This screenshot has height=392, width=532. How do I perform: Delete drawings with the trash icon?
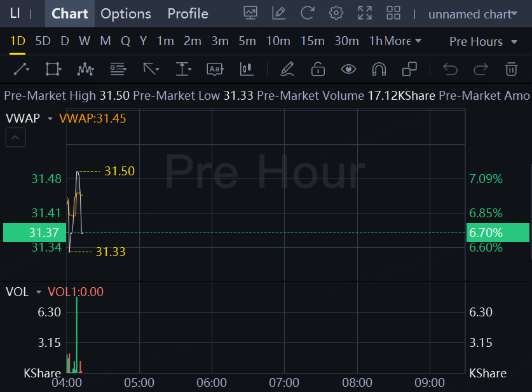511,69
